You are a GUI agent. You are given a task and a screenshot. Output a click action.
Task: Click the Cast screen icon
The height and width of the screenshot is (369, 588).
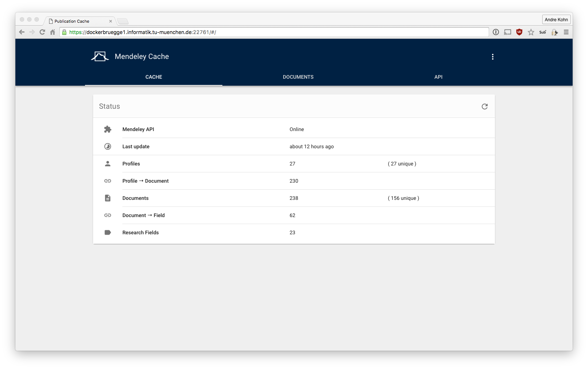click(507, 32)
